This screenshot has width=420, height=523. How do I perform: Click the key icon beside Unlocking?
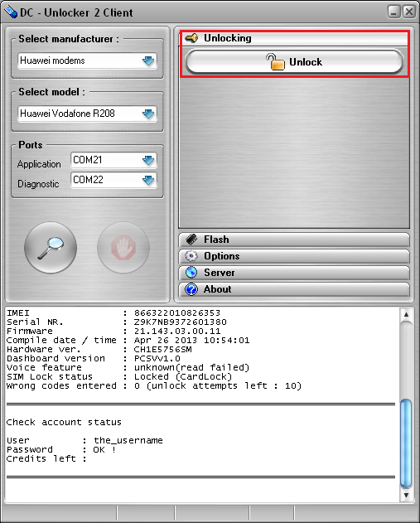[x=191, y=38]
